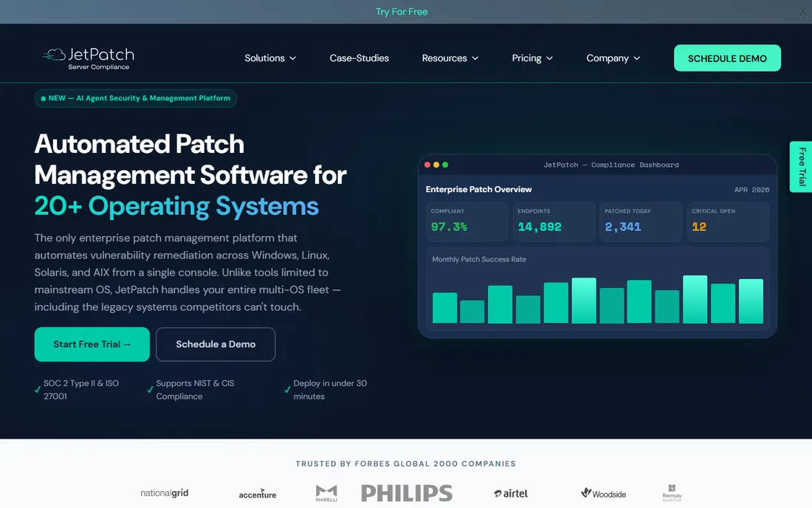This screenshot has width=812, height=508.
Task: Expand the Pricing menu chevron
Action: point(549,58)
